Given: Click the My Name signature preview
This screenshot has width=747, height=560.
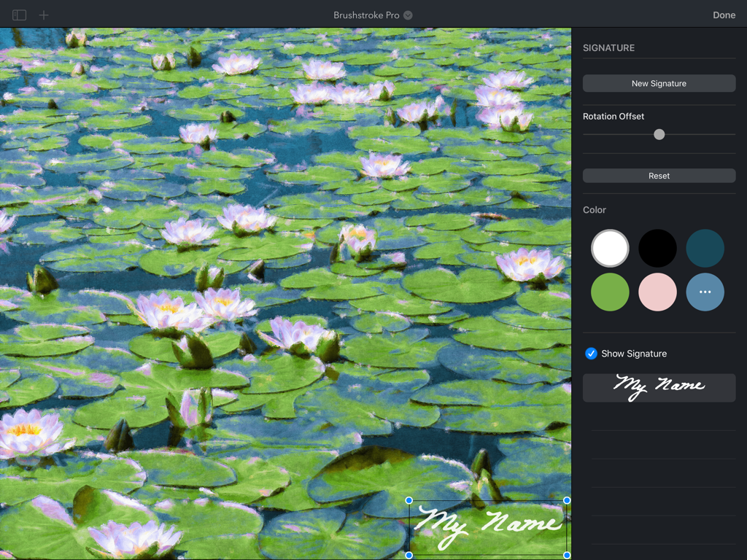Looking at the screenshot, I should pos(659,387).
